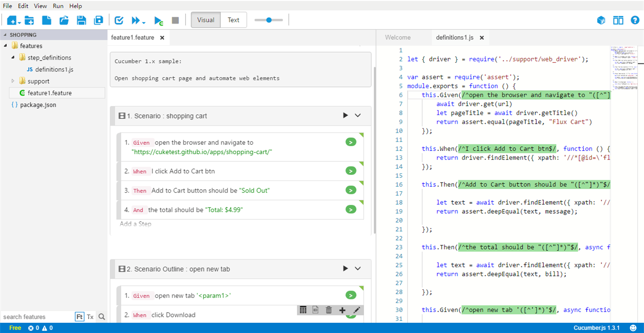Image resolution: width=644 pixels, height=333 pixels.
Task: Click the trash delete icon on step toolbar
Action: pos(329,310)
